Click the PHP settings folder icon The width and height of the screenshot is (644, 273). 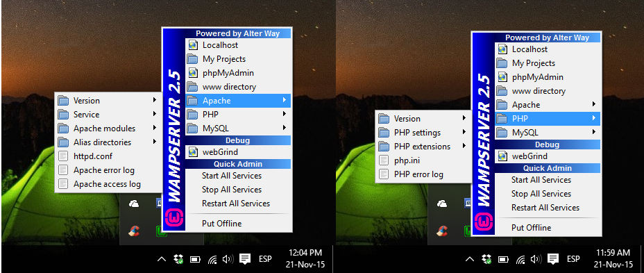(x=384, y=133)
